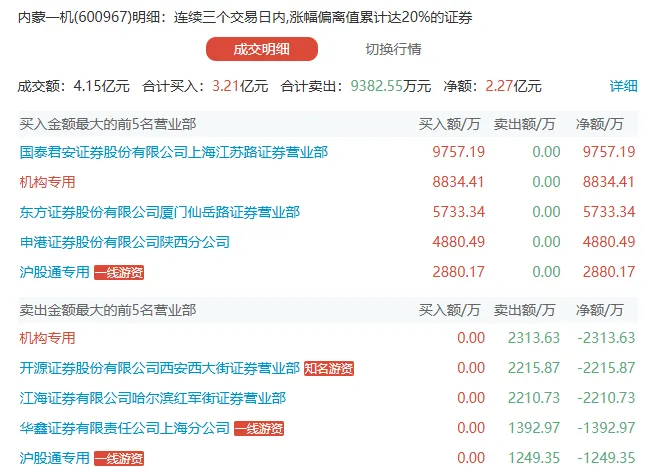Click net value -2313.63
The height and width of the screenshot is (476, 656).
(606, 338)
